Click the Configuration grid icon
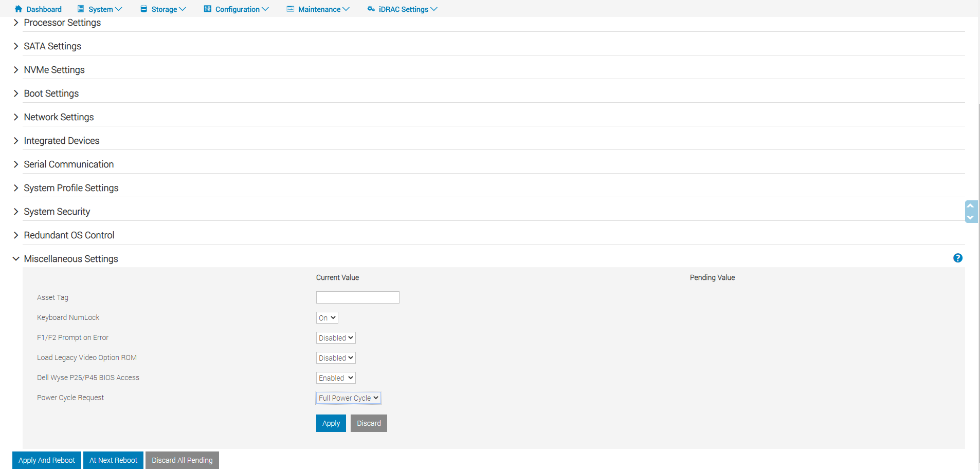980x471 pixels. click(x=207, y=9)
